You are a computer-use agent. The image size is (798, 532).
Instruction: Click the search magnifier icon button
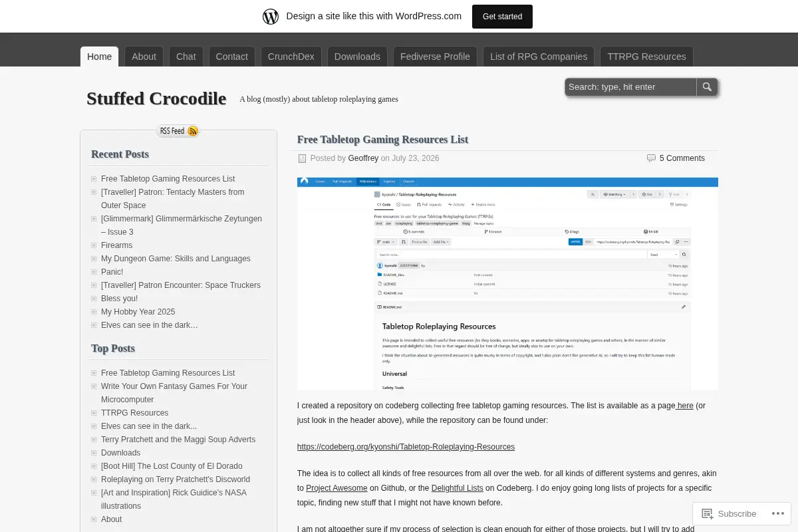(707, 87)
